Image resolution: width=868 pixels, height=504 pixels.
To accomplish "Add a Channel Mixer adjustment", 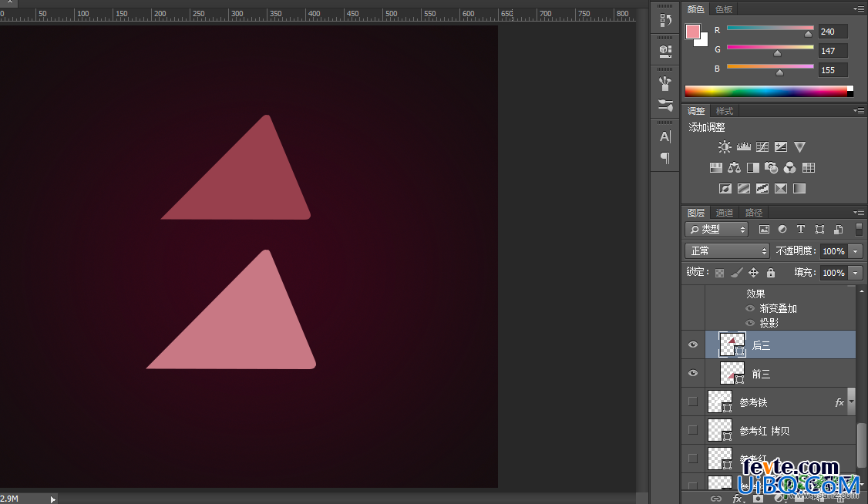I will tap(790, 168).
